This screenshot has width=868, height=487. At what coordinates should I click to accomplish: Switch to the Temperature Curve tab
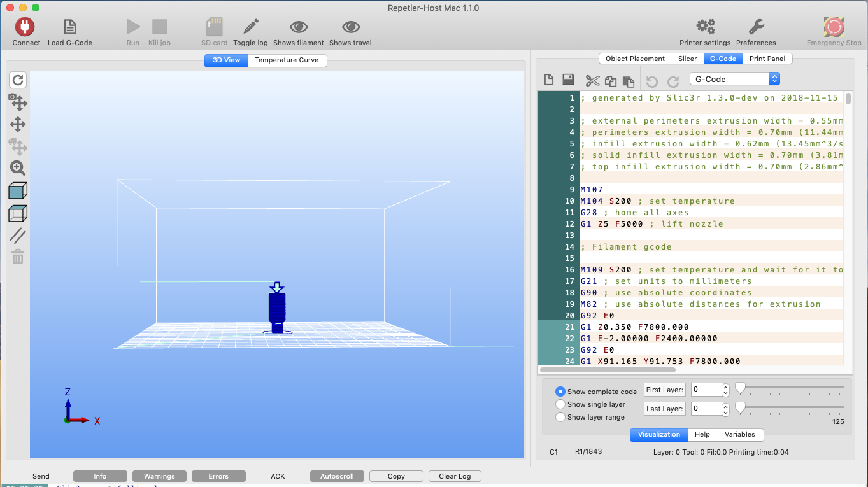(x=287, y=60)
